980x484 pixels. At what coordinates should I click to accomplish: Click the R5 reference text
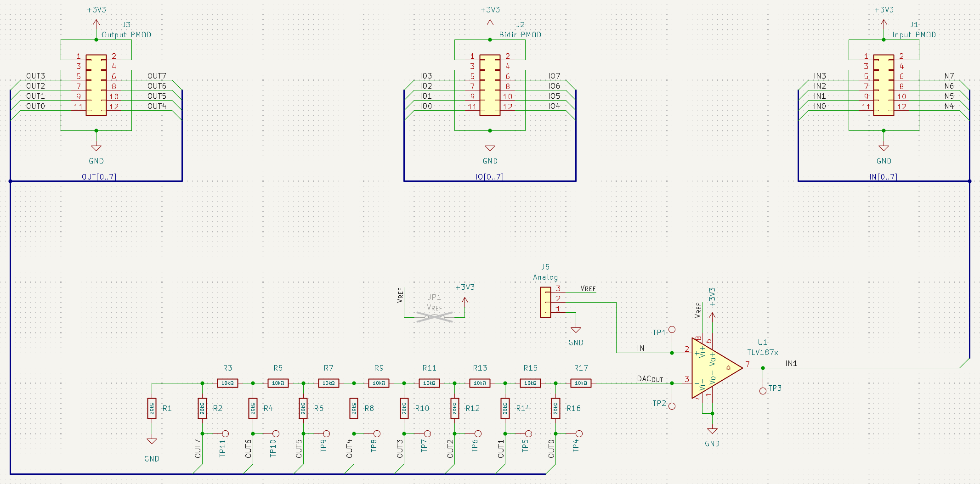(x=278, y=368)
